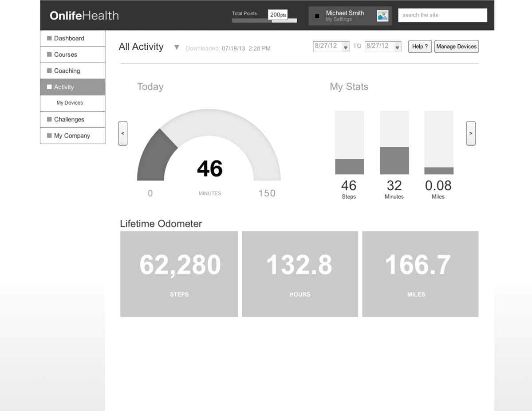
Task: Click the profile picture icon next to Michael Smith
Action: (382, 16)
